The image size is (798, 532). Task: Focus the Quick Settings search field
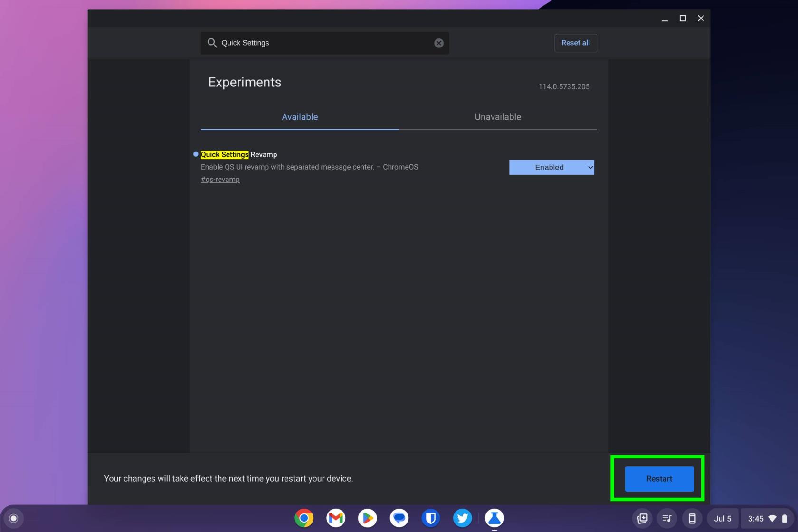(x=325, y=43)
